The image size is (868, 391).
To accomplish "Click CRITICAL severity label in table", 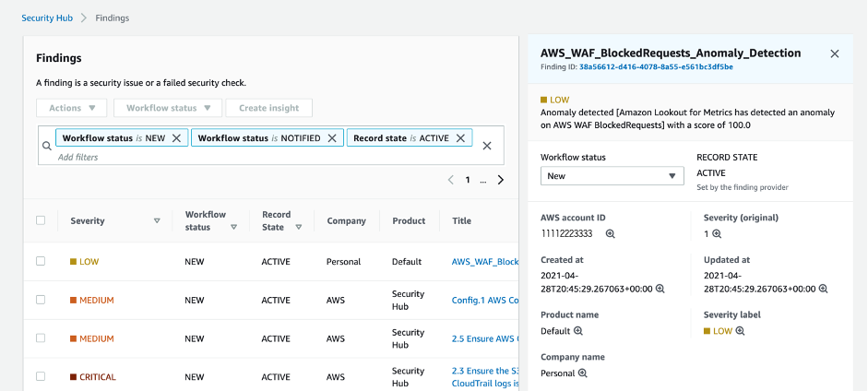I will [98, 377].
